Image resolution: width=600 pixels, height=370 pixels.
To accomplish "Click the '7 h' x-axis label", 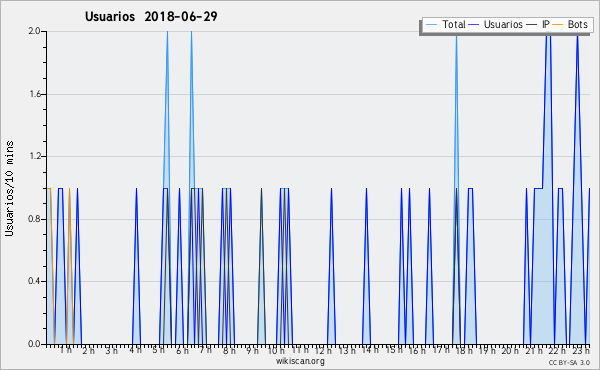I will click(205, 350).
